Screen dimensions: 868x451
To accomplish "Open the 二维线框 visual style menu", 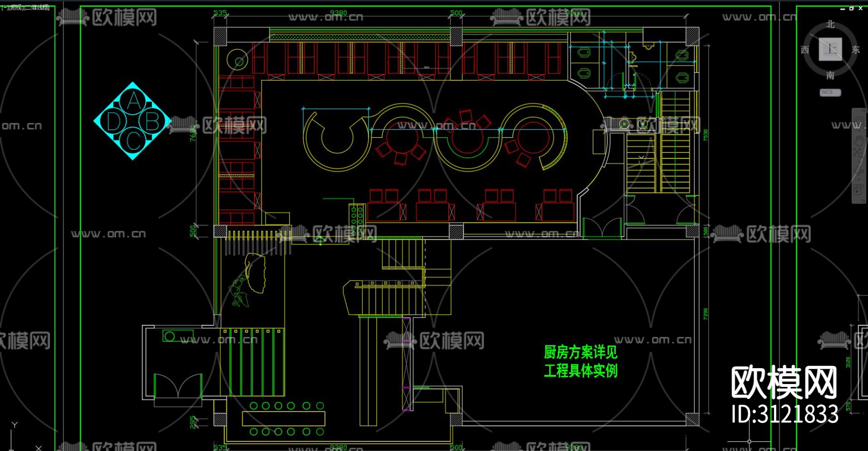I will coord(37,7).
